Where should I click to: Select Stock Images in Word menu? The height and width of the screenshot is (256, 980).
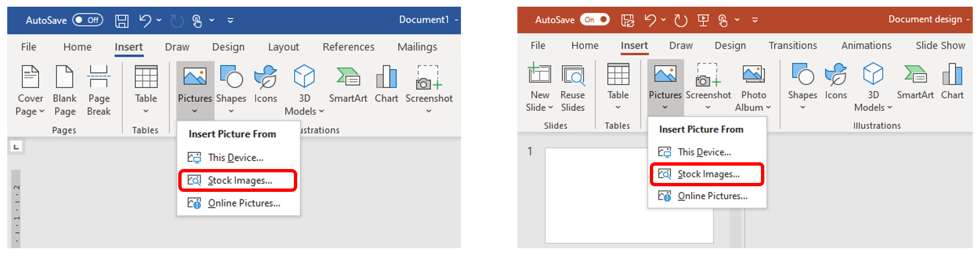pos(240,181)
